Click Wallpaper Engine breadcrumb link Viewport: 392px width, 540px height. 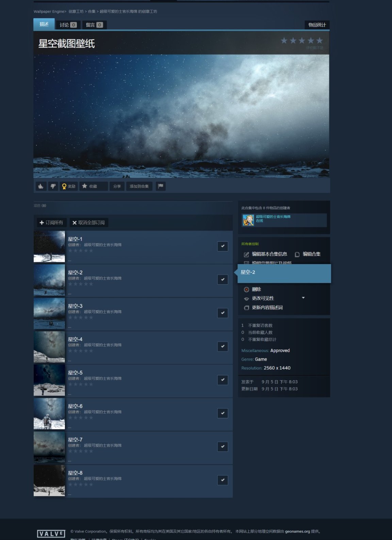click(x=49, y=12)
